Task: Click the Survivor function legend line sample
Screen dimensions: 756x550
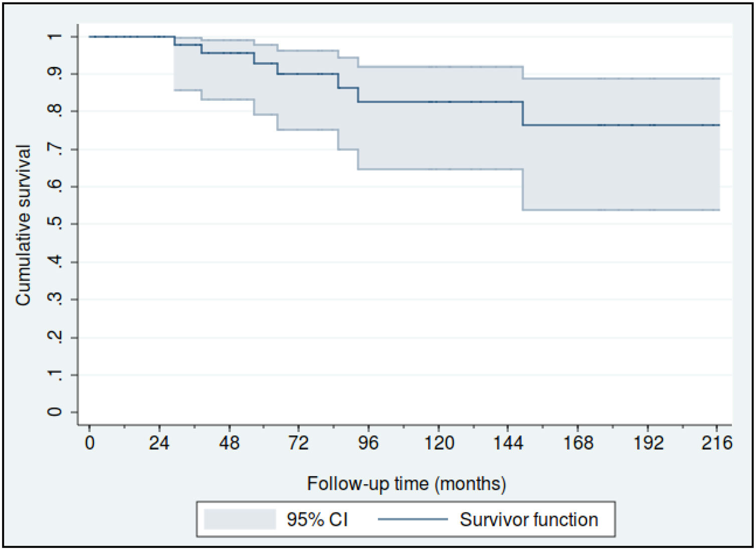Action: coord(413,519)
